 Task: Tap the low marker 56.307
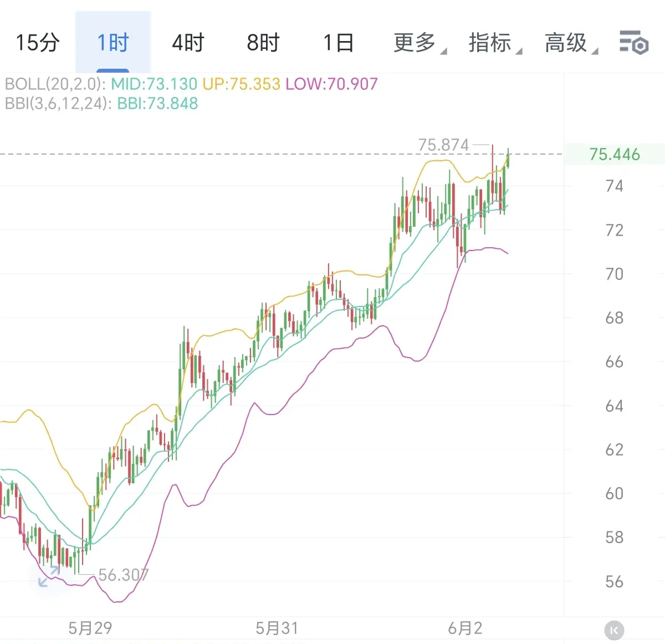point(124,575)
